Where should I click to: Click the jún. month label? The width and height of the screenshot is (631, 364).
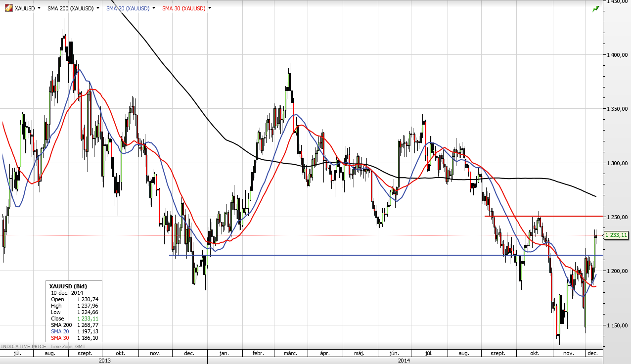click(394, 354)
